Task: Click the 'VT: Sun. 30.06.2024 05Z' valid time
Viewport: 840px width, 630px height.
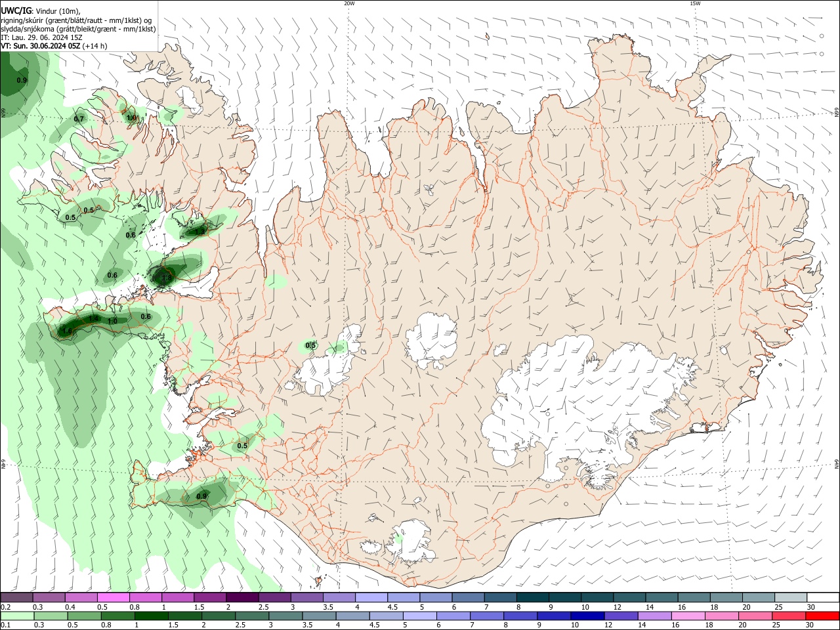Action: (x=41, y=46)
